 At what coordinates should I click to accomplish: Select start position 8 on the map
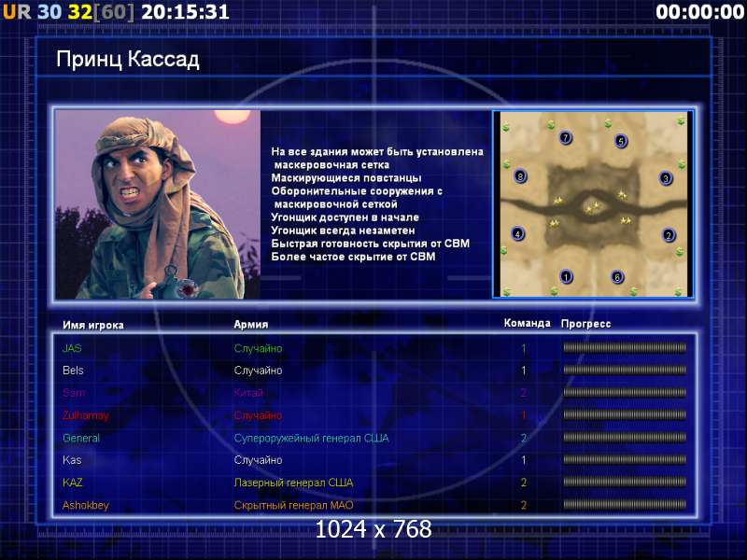pos(520,176)
